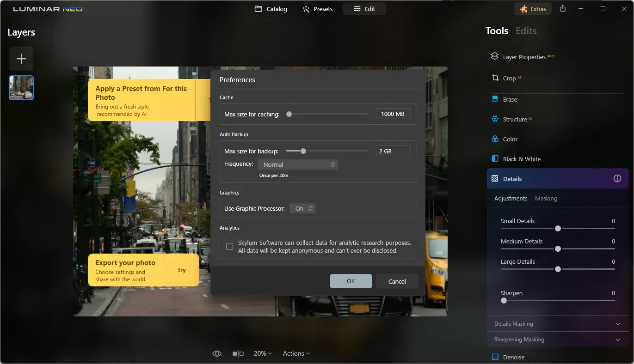Image resolution: width=634 pixels, height=364 pixels.
Task: Adjust the Max size for caching slider
Action: [289, 113]
